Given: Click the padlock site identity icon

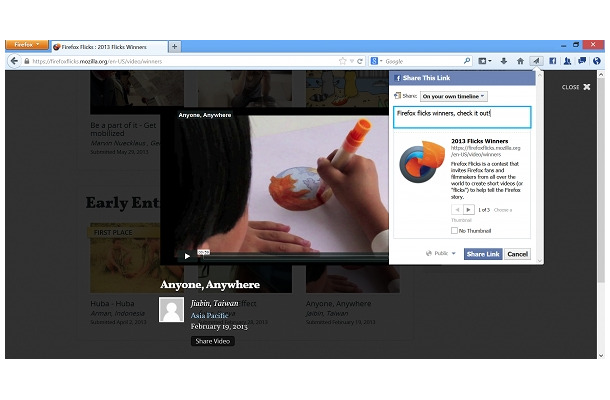Looking at the screenshot, I should 27,61.
